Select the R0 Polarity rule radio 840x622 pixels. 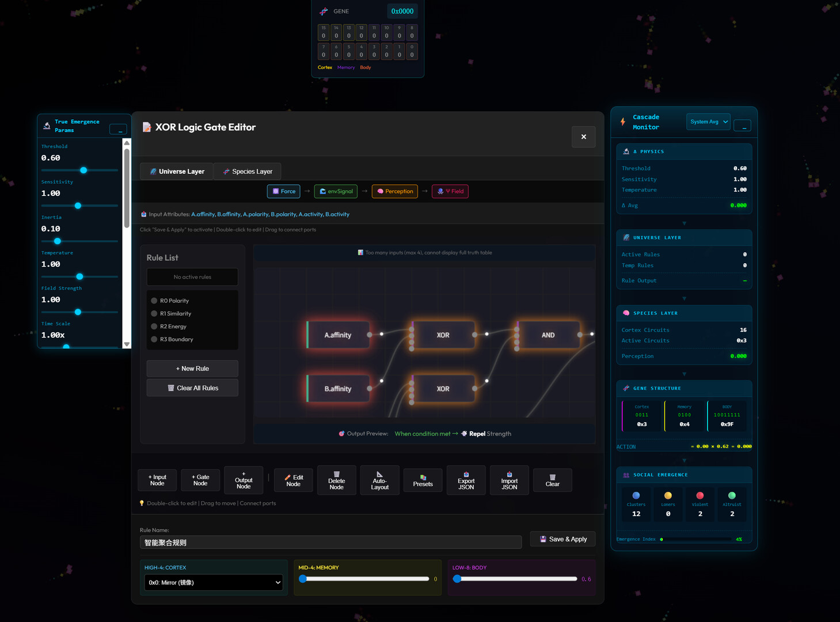154,301
